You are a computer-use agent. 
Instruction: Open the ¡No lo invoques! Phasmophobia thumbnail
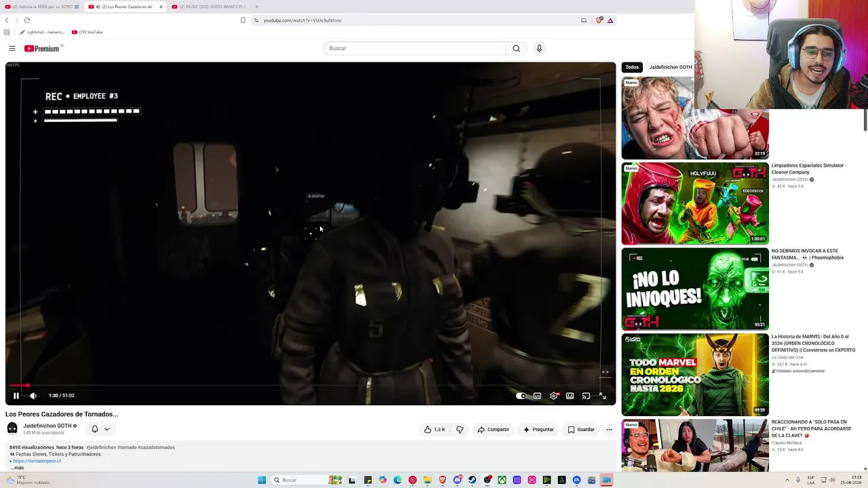click(x=695, y=289)
